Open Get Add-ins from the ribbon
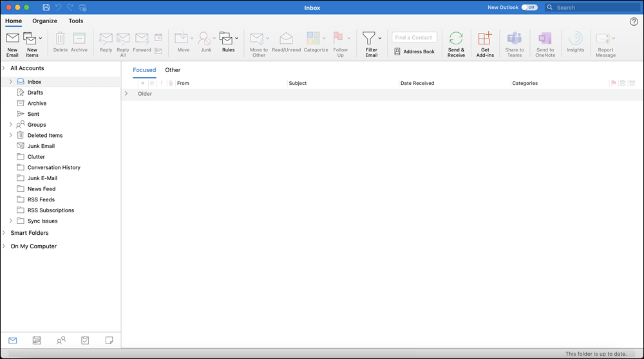The width and height of the screenshot is (644, 359). click(485, 39)
